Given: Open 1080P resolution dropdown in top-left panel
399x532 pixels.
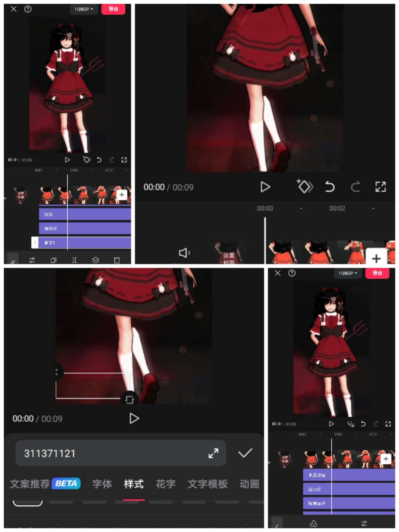Looking at the screenshot, I should click(83, 9).
